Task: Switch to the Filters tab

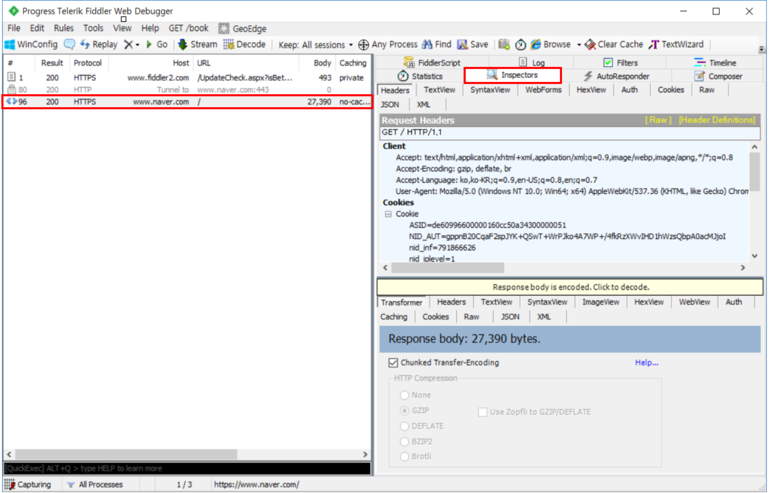Action: 621,63
